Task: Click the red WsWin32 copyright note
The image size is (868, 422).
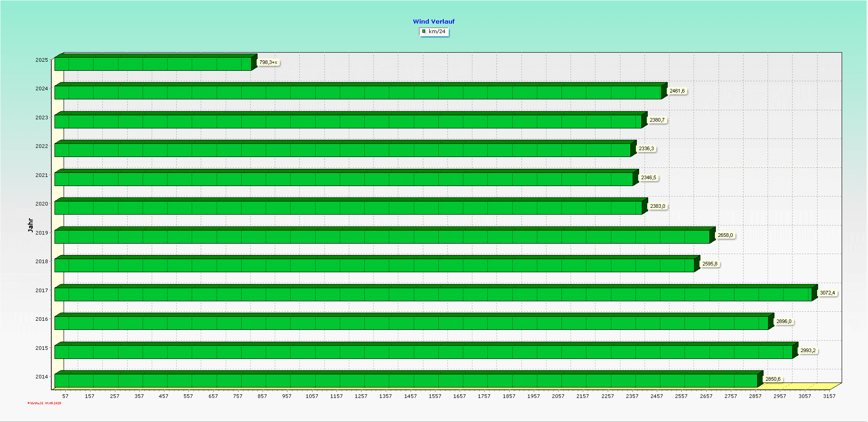Action: click(x=44, y=403)
